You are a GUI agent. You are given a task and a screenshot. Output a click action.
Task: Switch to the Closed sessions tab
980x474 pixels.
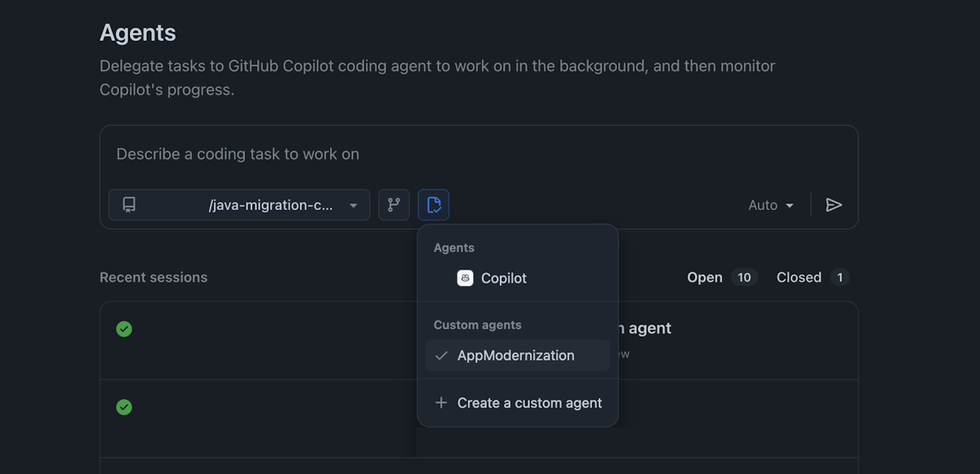(799, 277)
